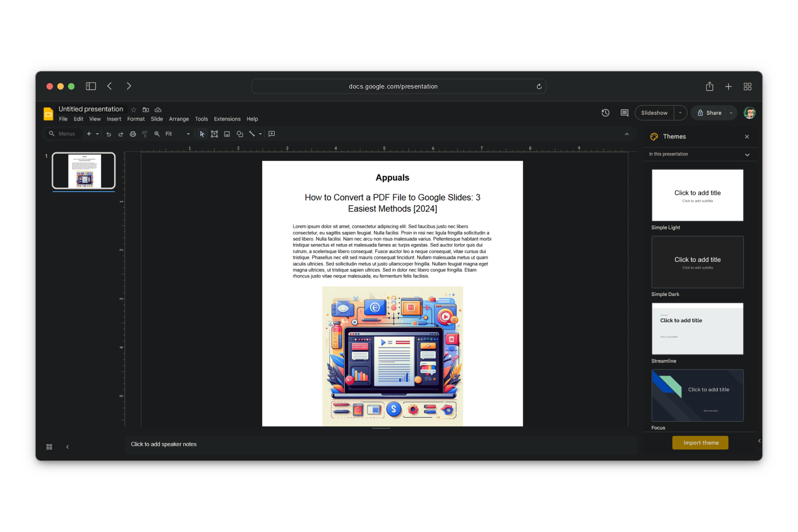This screenshot has height=532, width=798.
Task: Select slide 1 thumbnail in filmstrip
Action: click(84, 171)
